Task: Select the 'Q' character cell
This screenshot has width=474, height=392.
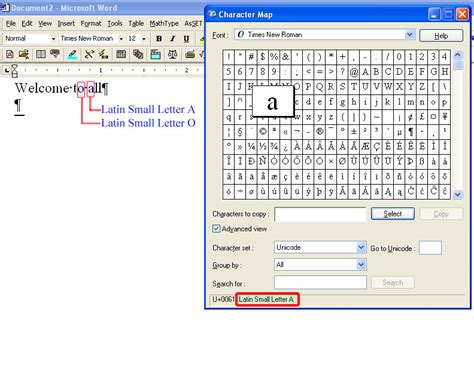Action: point(319,87)
